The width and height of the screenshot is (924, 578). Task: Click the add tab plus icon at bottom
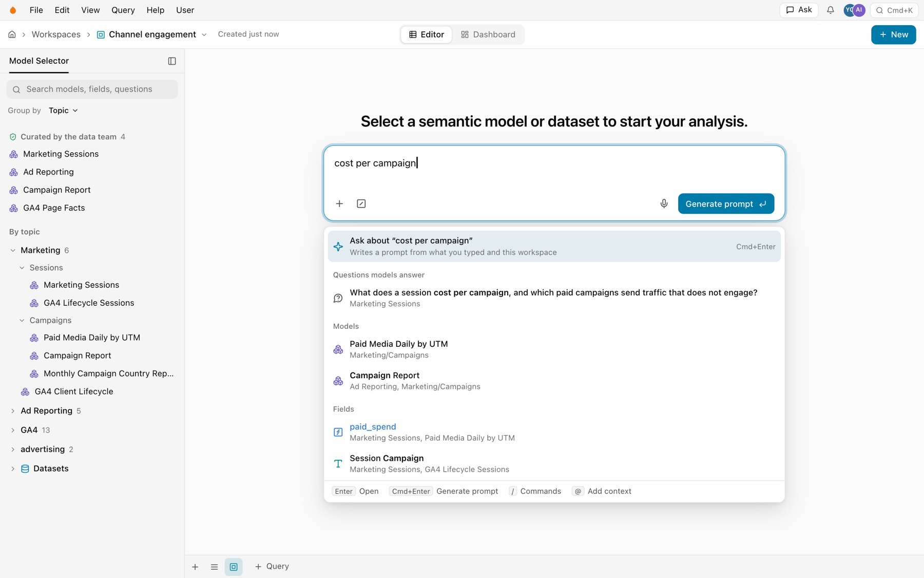coord(195,567)
